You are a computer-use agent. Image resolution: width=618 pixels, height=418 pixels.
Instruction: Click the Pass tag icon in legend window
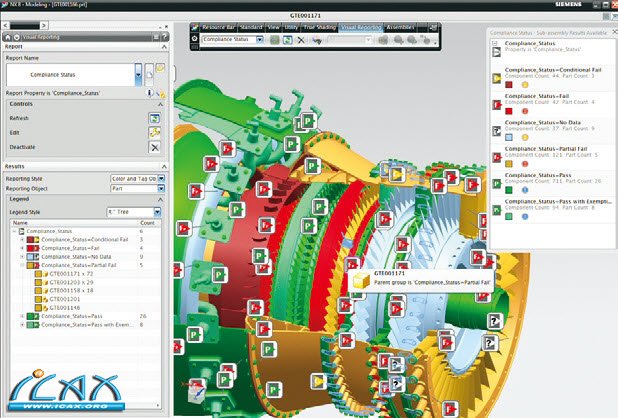[x=497, y=184]
